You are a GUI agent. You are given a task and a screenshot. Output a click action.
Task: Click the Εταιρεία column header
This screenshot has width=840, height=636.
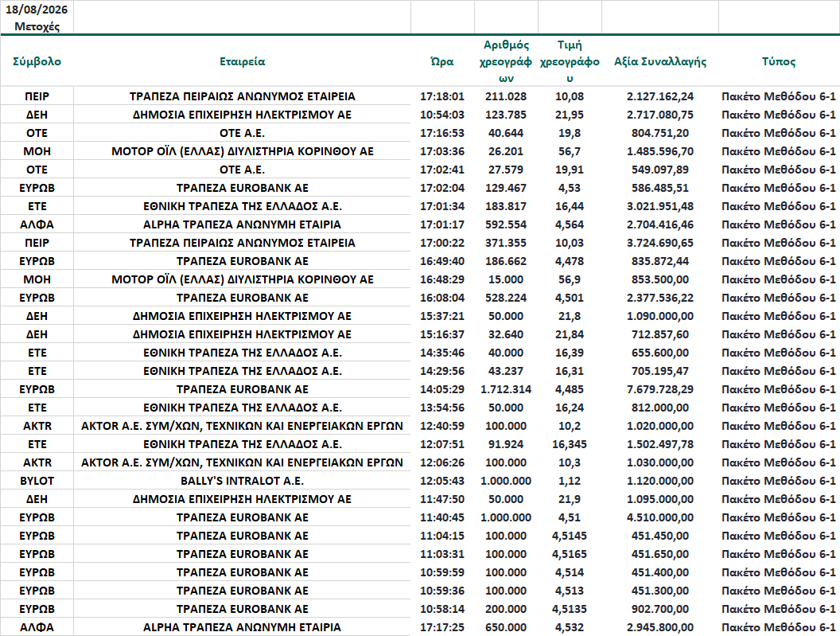[x=242, y=61]
